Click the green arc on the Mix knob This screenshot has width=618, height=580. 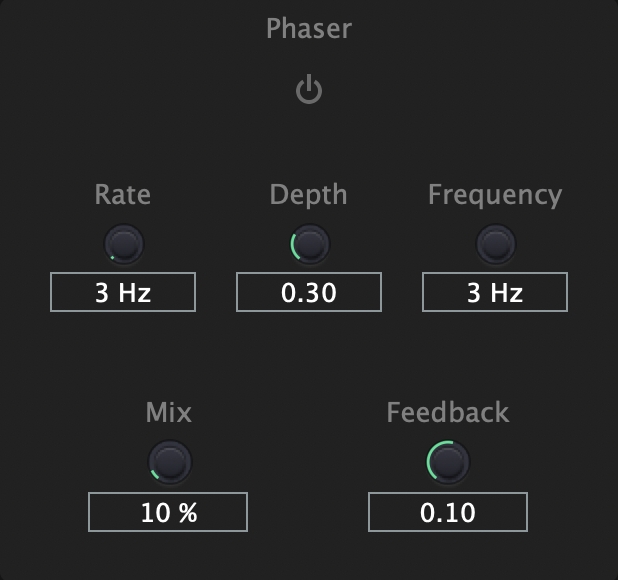pos(154,470)
